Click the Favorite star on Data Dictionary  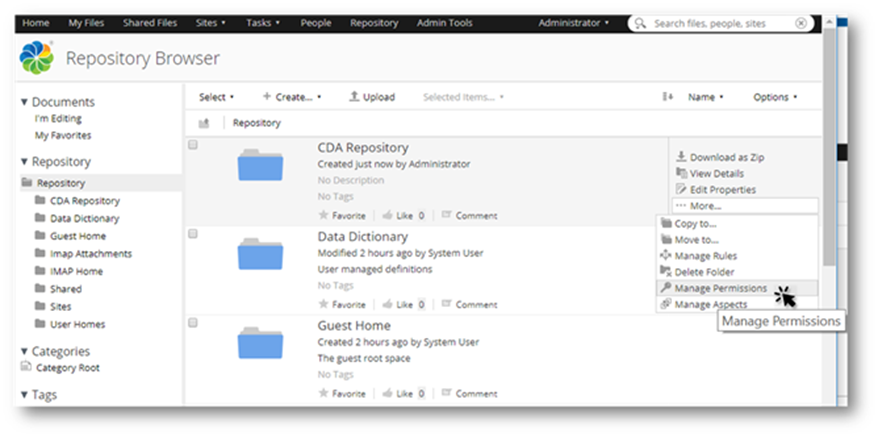tap(323, 304)
